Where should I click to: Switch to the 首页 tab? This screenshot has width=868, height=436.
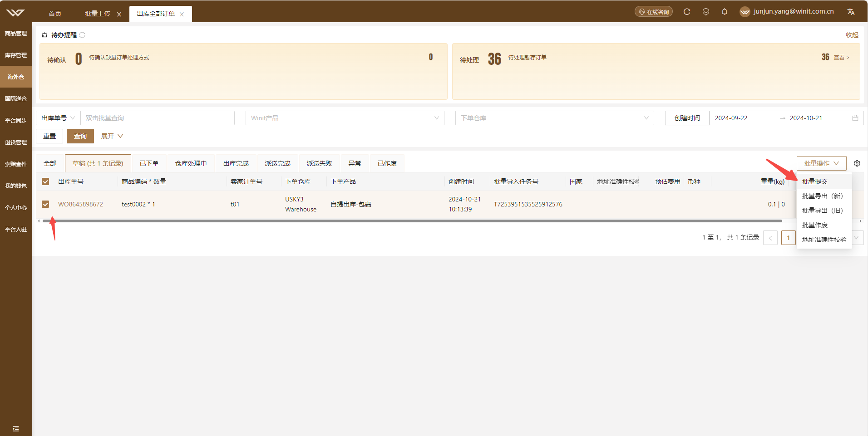pos(55,14)
